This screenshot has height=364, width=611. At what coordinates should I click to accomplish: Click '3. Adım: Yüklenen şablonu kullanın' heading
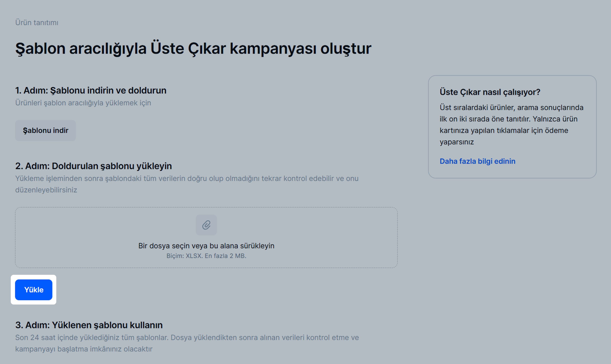coord(89,325)
